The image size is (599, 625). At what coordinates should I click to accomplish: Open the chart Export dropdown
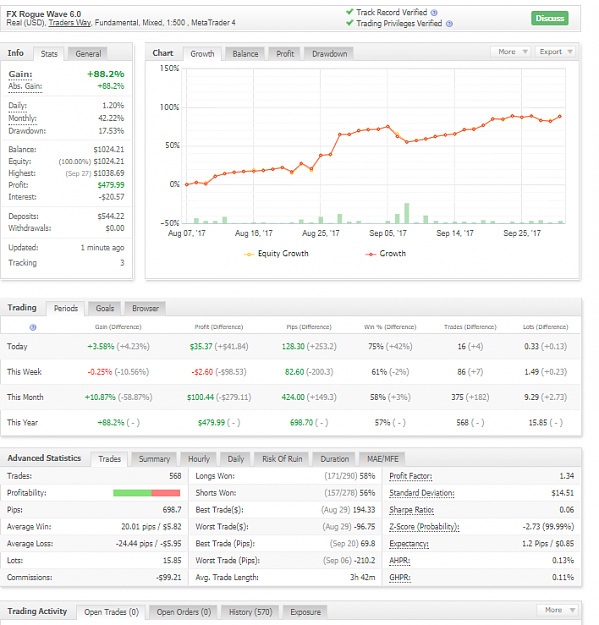point(555,52)
